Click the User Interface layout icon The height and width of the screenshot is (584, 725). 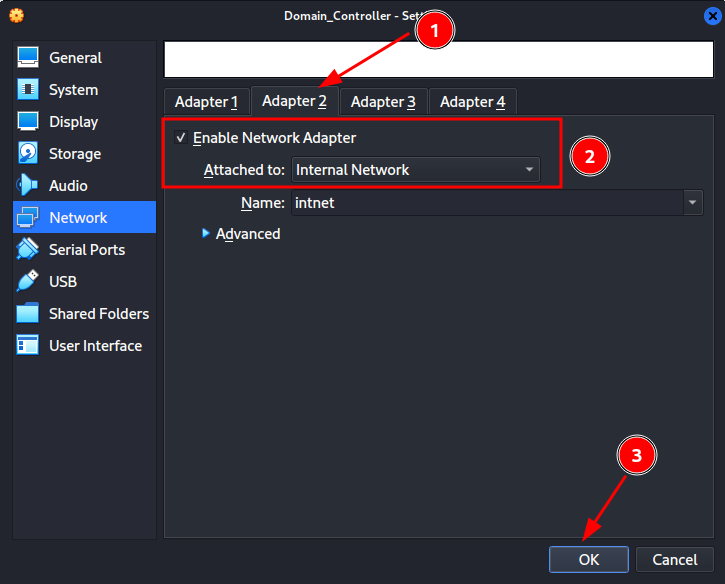(x=28, y=345)
